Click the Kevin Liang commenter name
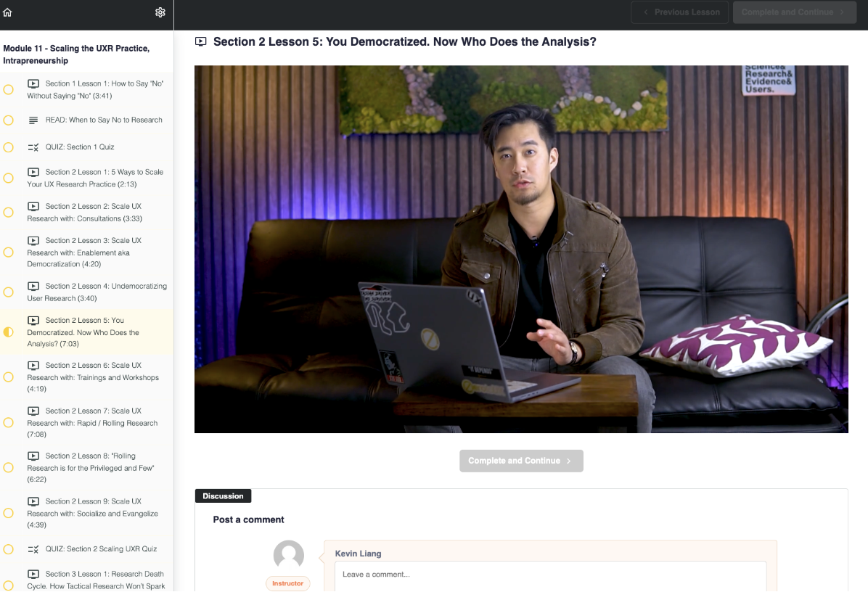Viewport: 868px width, 592px height. pos(359,554)
